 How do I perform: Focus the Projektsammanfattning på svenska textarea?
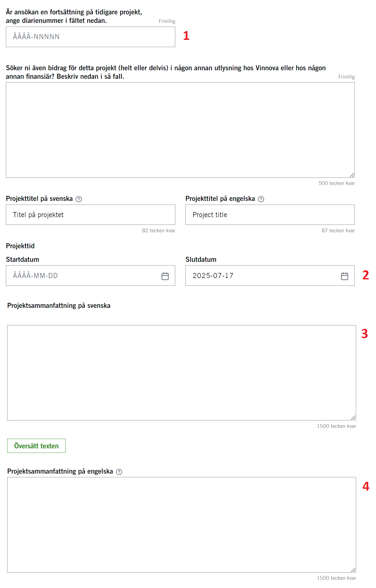pyautogui.click(x=181, y=372)
